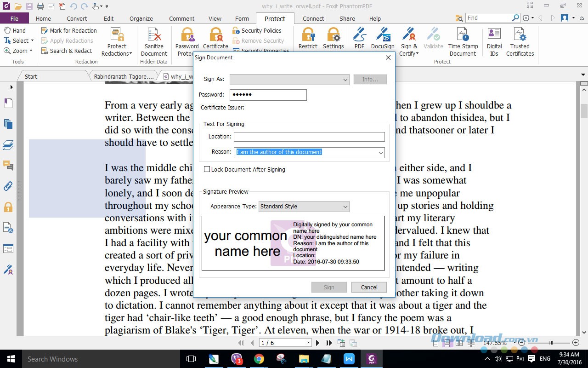Open the Digital IDs manager

click(494, 41)
